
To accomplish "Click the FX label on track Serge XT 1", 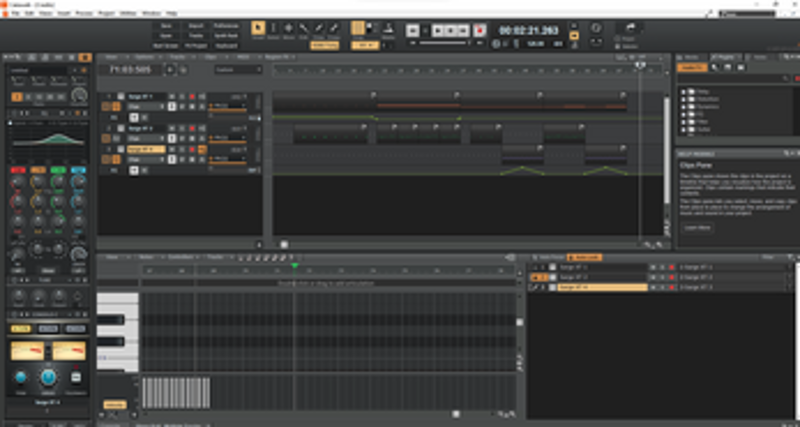I will 114,117.
